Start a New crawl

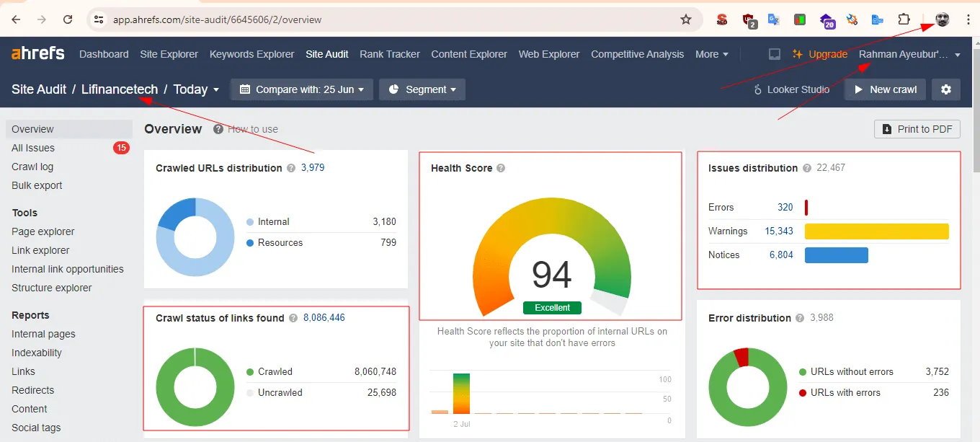pos(885,89)
